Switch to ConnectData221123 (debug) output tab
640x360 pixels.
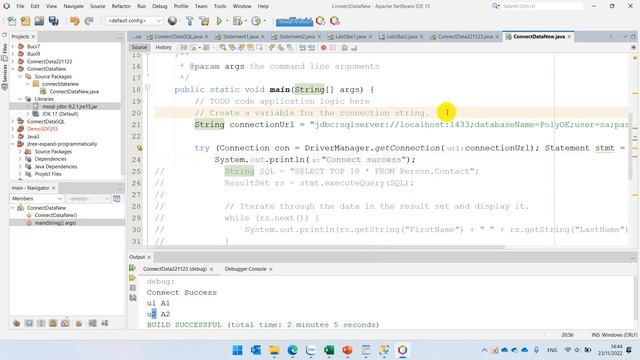pyautogui.click(x=175, y=269)
